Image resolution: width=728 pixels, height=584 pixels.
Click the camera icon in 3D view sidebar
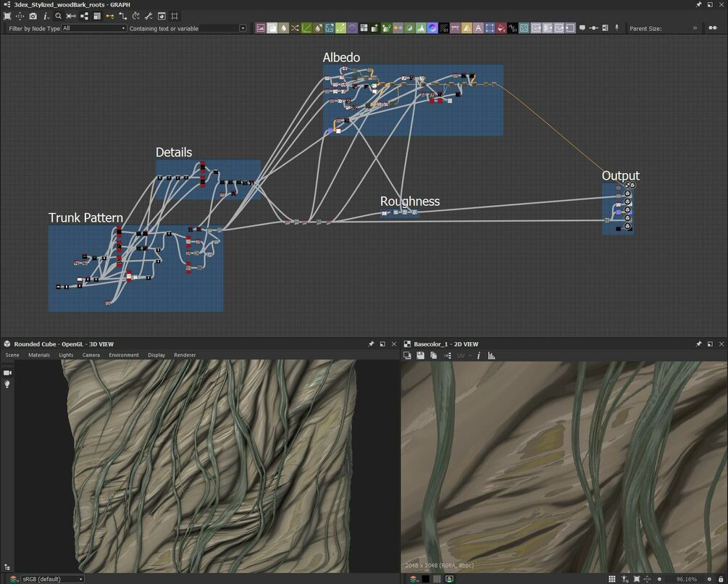(7, 372)
